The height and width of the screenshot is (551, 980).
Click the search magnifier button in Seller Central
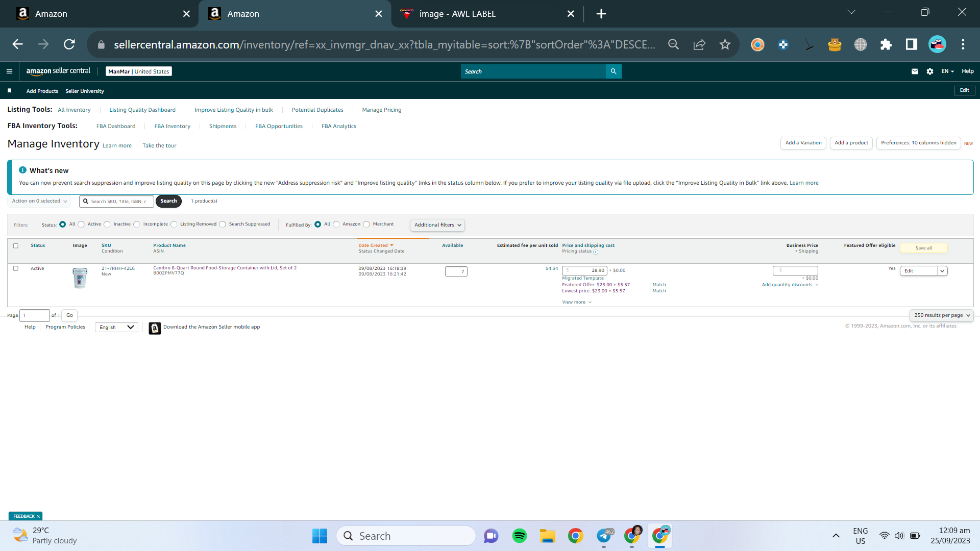pos(614,71)
